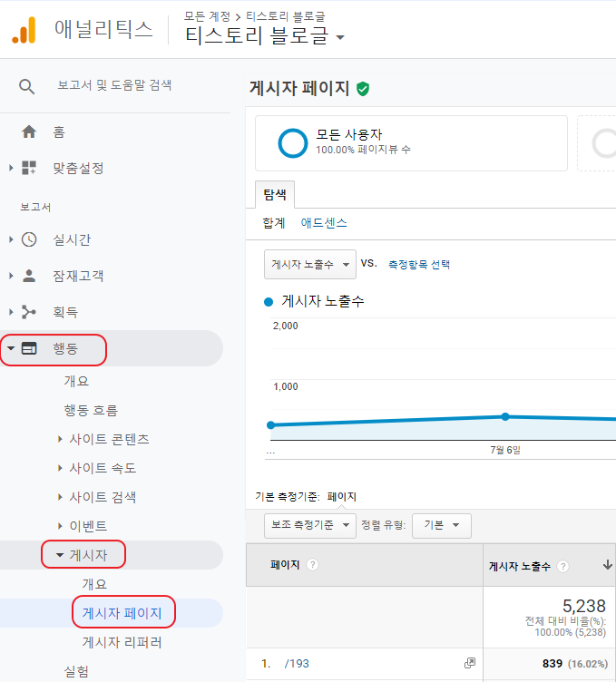Open the 티스토리 블로그 account dropdown
Screen dimensions: 616x682
265,36
